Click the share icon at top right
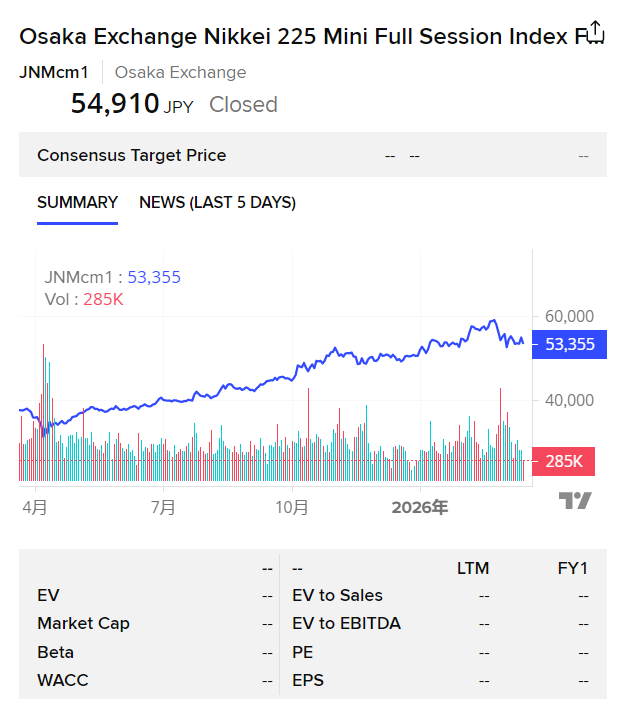This screenshot has width=624, height=705. click(594, 31)
